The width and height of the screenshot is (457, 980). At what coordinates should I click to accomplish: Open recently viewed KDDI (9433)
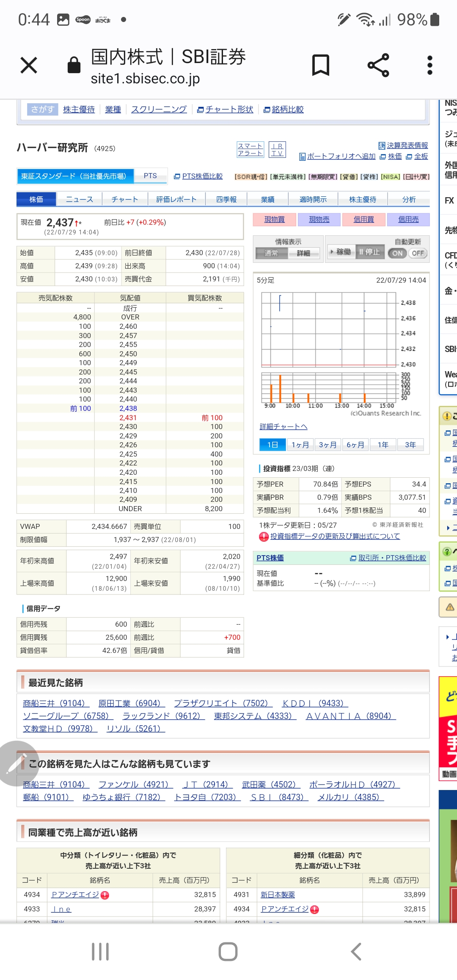pyautogui.click(x=315, y=703)
